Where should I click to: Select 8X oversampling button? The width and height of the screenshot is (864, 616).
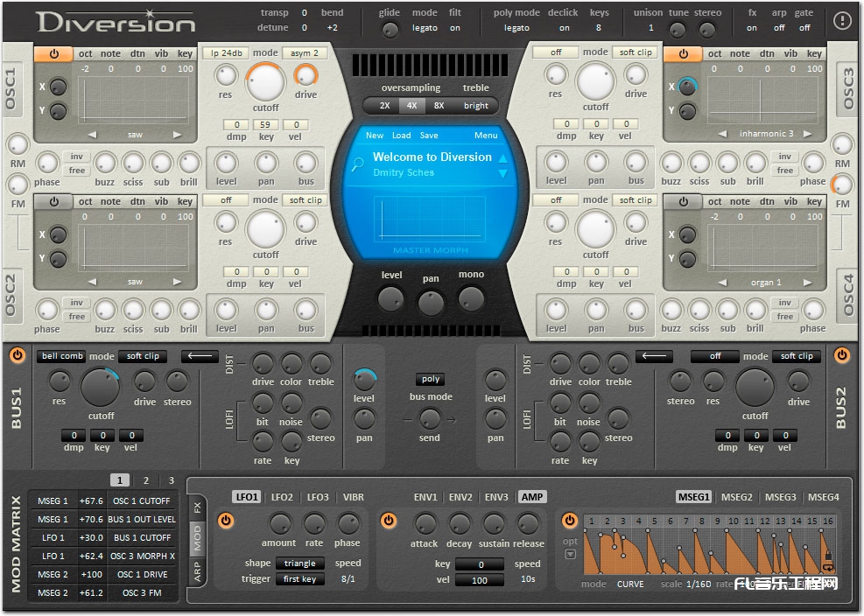pos(439,106)
